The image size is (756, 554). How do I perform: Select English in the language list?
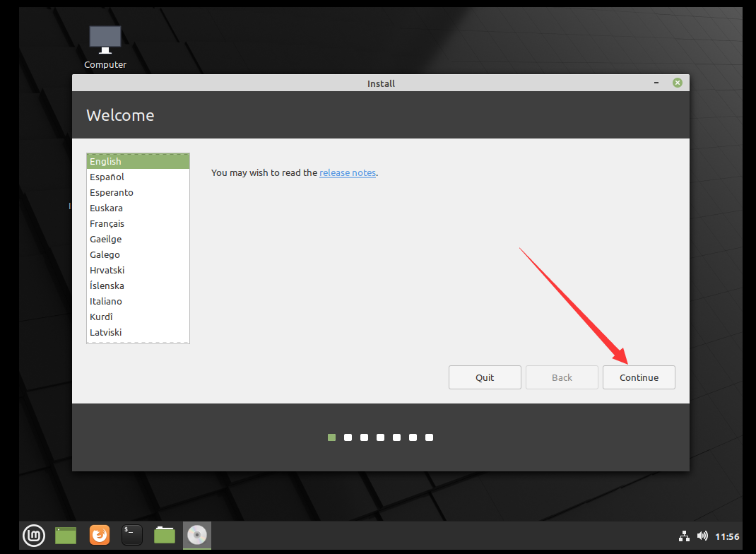click(x=138, y=162)
